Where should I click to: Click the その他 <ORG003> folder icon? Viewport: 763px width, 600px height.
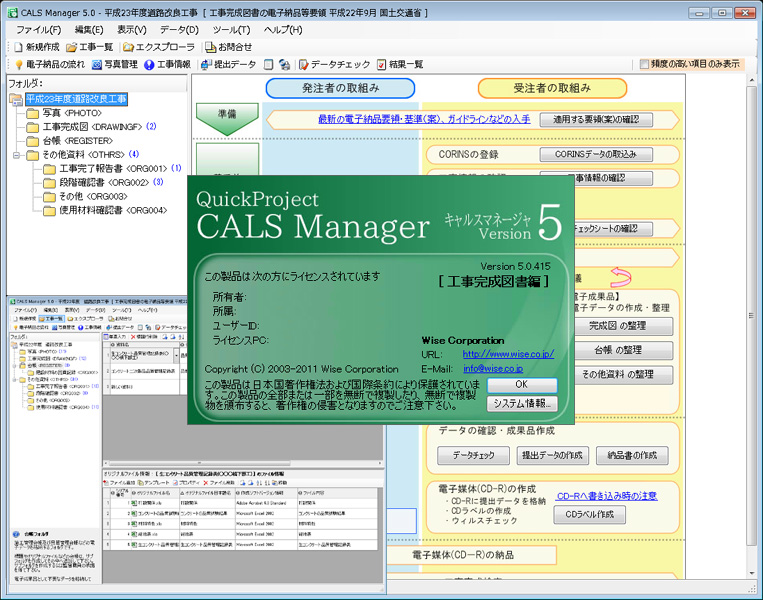pyautogui.click(x=49, y=197)
